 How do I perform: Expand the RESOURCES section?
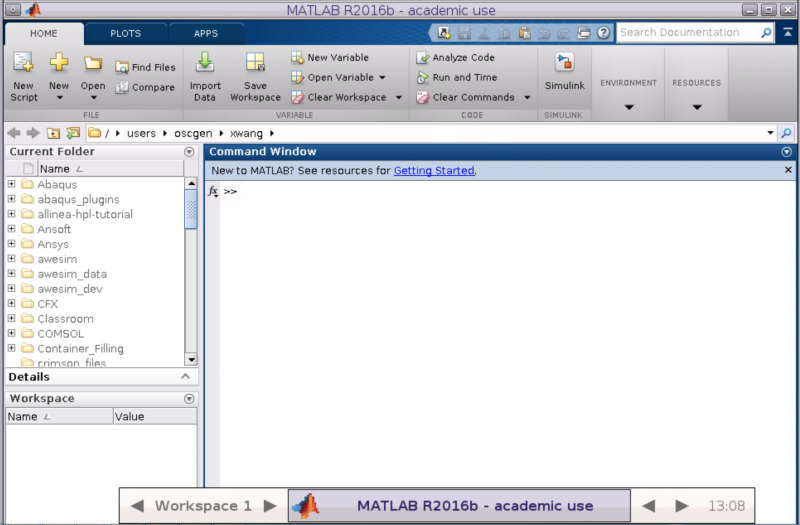697,107
